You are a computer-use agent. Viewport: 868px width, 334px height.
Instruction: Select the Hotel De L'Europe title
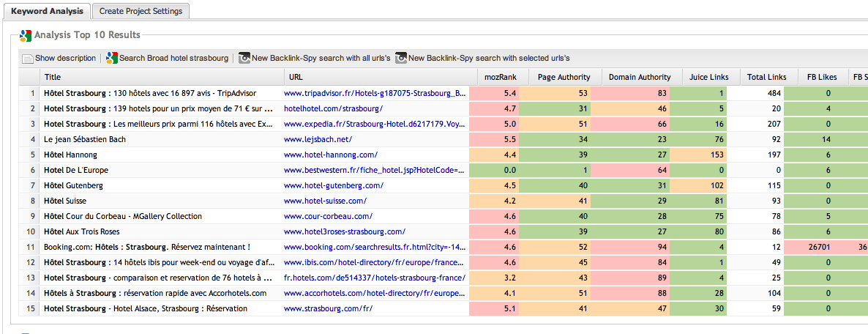(76, 170)
